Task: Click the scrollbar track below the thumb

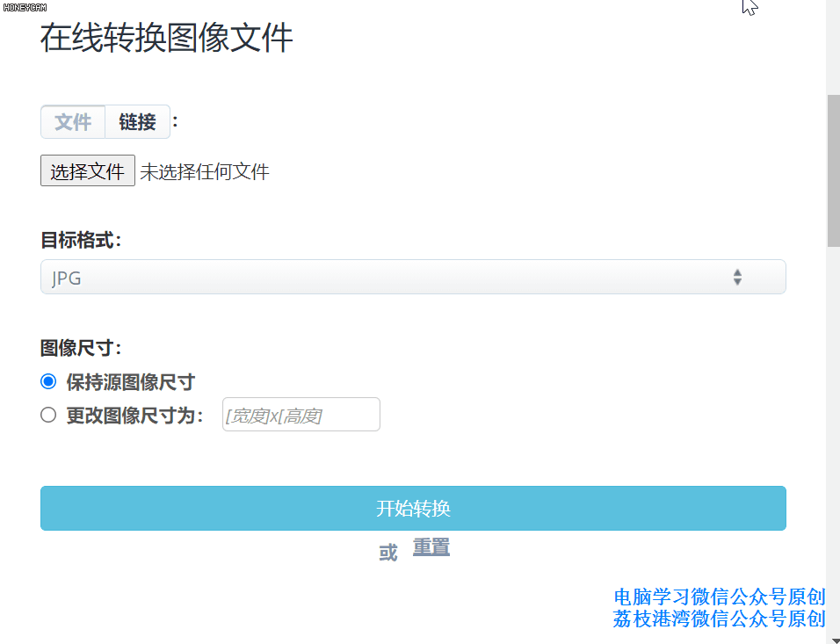Action: pyautogui.click(x=833, y=439)
